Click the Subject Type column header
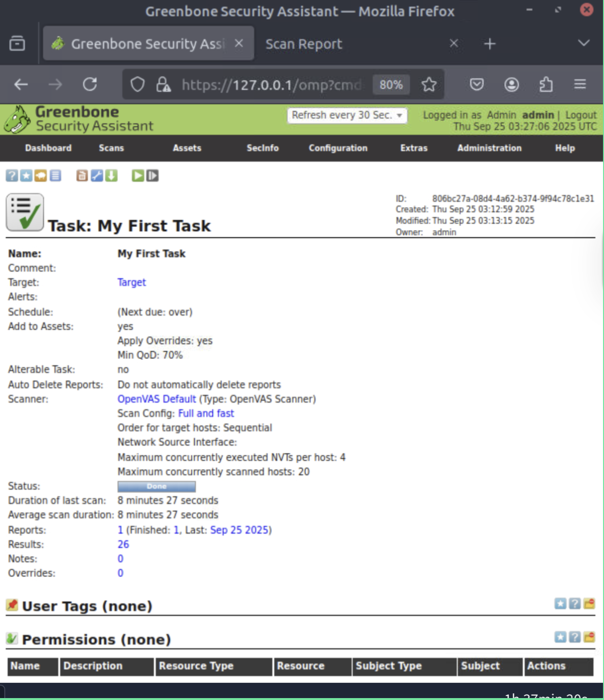The width and height of the screenshot is (604, 700). (x=405, y=666)
